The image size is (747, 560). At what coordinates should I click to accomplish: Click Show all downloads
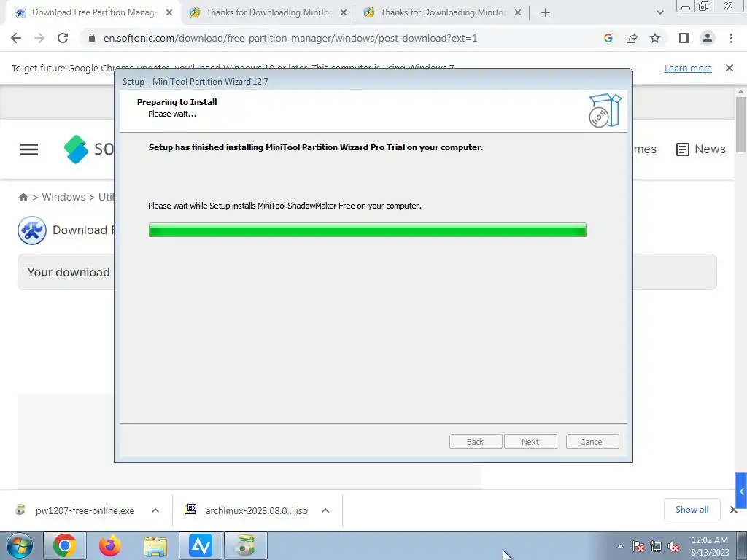click(692, 510)
